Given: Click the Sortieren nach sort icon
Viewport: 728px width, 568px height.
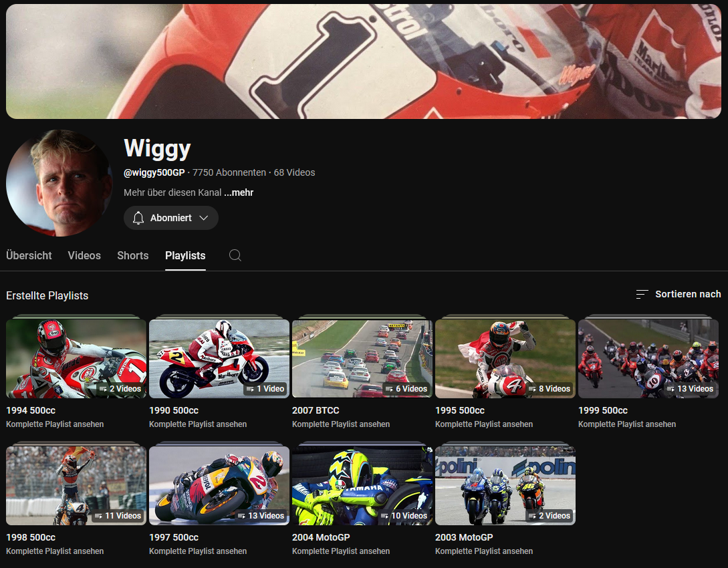Looking at the screenshot, I should click(642, 294).
